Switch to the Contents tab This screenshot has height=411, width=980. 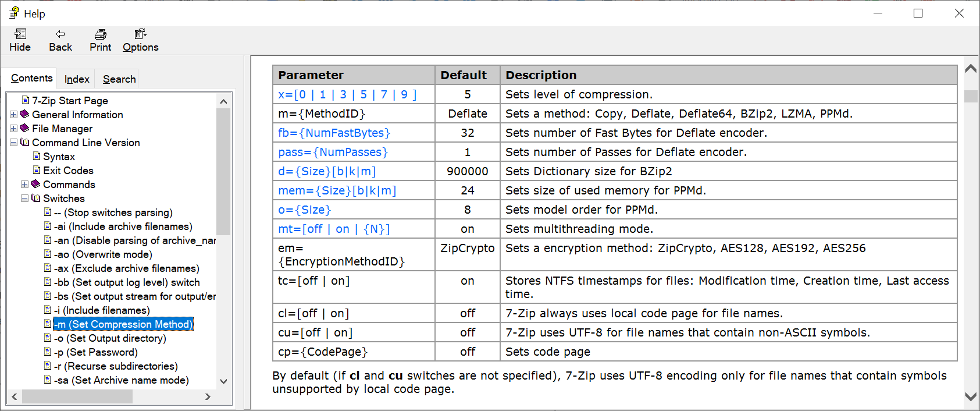click(x=32, y=78)
